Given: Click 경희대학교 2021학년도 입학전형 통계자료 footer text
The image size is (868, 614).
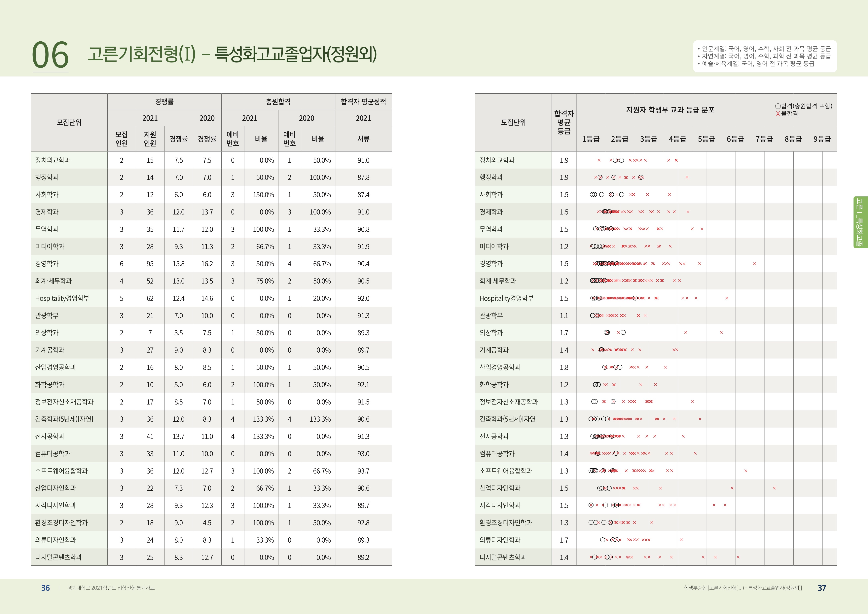Looking at the screenshot, I should point(111,588).
